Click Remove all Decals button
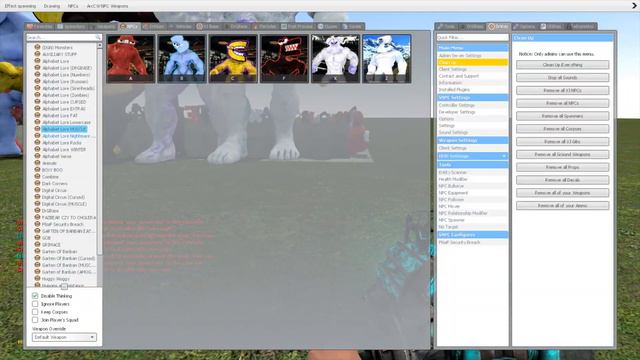 562,180
